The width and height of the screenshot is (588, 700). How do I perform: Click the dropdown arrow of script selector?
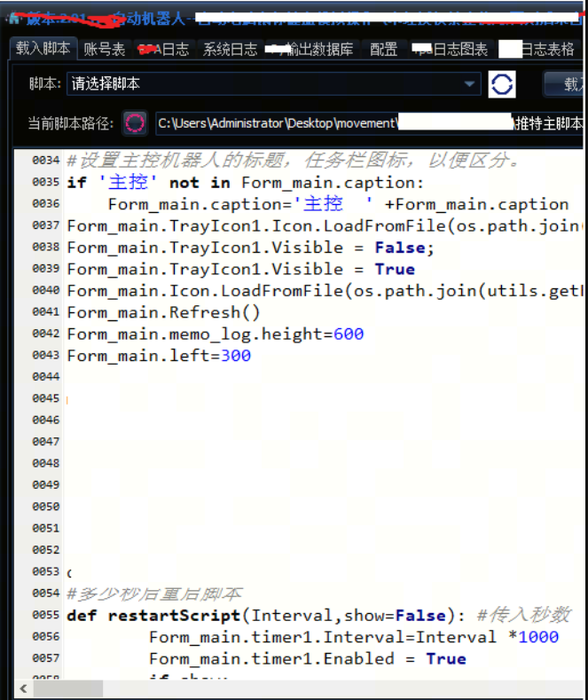470,84
